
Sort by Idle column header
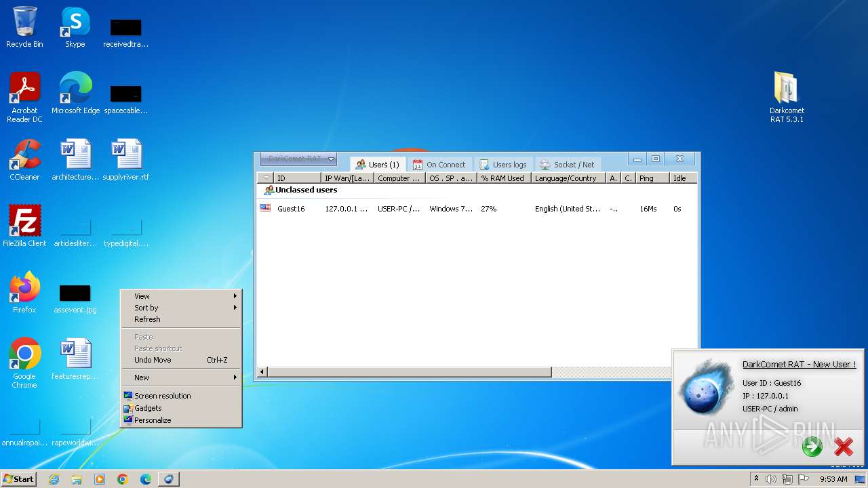pyautogui.click(x=683, y=178)
